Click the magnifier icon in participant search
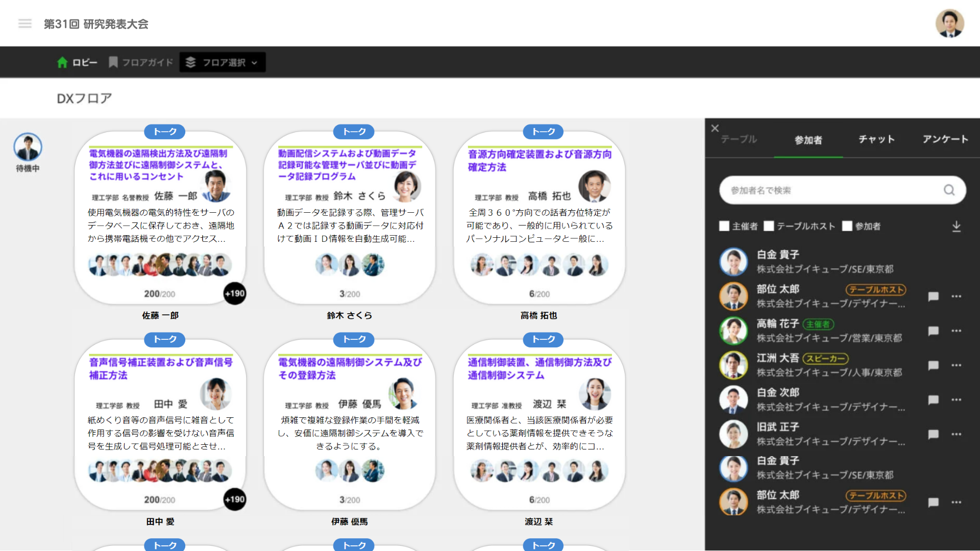 click(949, 190)
